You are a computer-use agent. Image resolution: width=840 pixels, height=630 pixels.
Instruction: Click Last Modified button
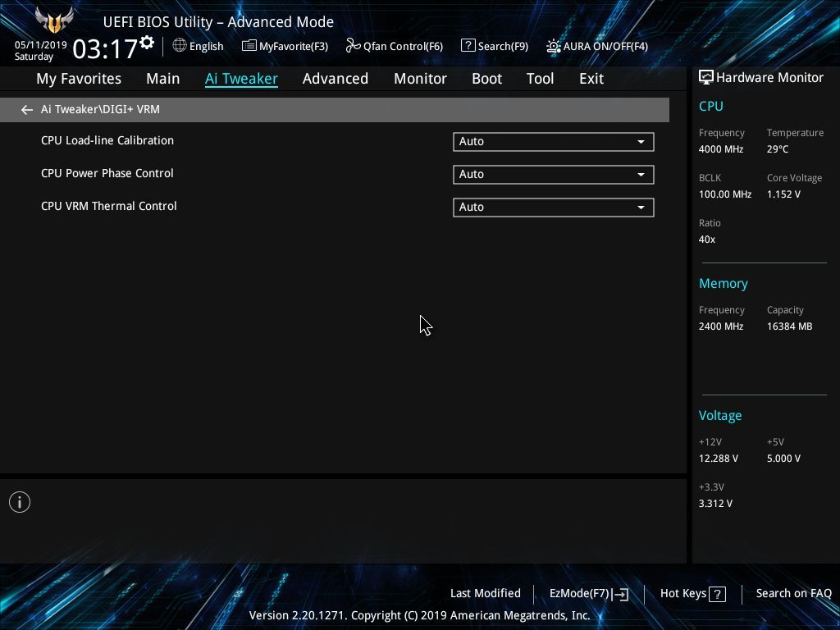pyautogui.click(x=486, y=594)
